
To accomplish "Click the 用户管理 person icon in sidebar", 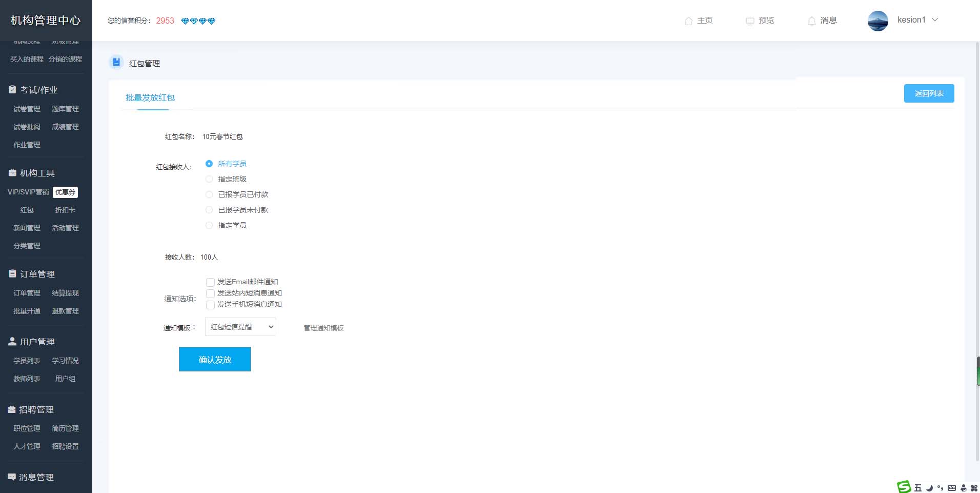I will (x=12, y=342).
